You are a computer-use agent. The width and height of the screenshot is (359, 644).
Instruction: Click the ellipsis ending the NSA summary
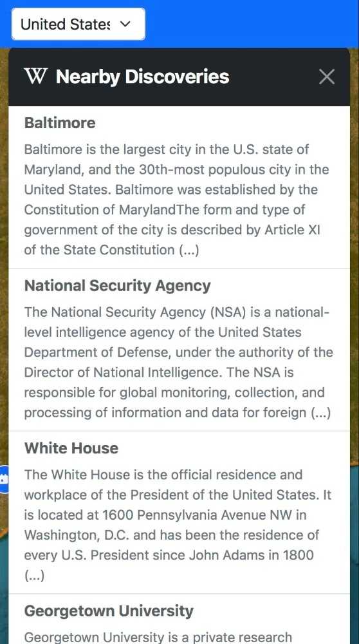[x=320, y=412]
